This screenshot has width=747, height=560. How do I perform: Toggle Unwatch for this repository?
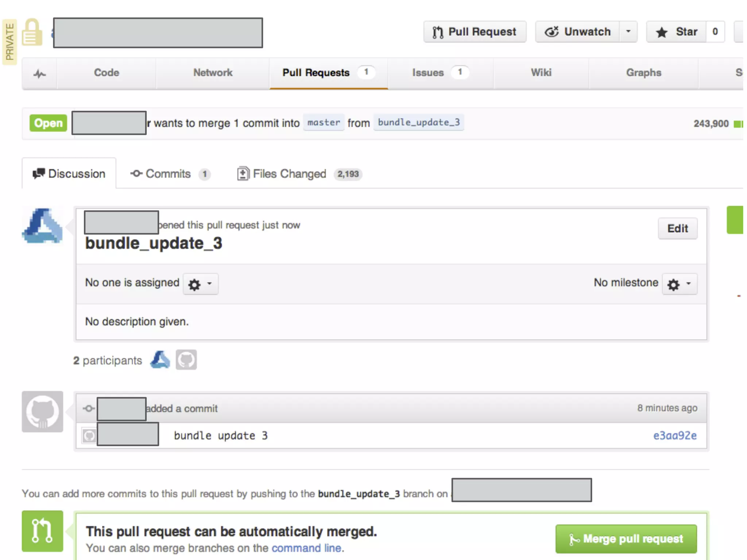click(x=578, y=32)
